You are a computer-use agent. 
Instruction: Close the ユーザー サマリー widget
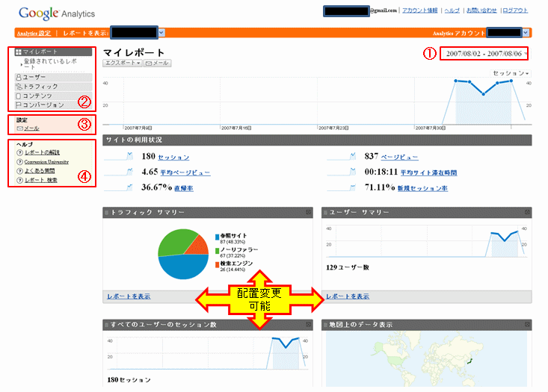click(527, 212)
